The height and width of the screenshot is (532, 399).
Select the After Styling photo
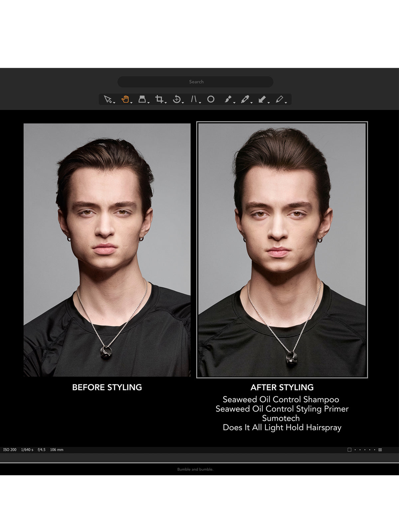[x=282, y=250]
